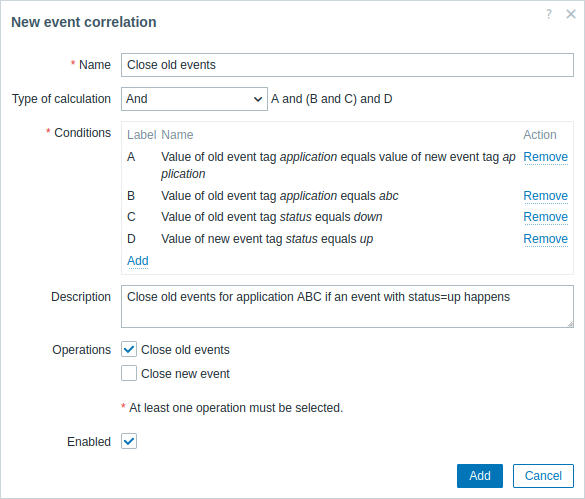The image size is (585, 499).
Task: Check the Close new event checkbox
Action: click(129, 373)
